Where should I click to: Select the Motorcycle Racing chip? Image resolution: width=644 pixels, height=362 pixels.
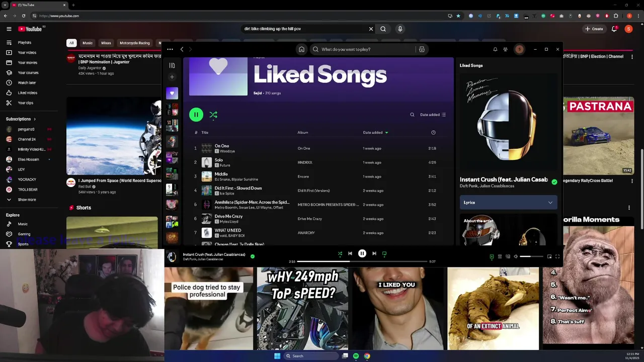point(135,43)
